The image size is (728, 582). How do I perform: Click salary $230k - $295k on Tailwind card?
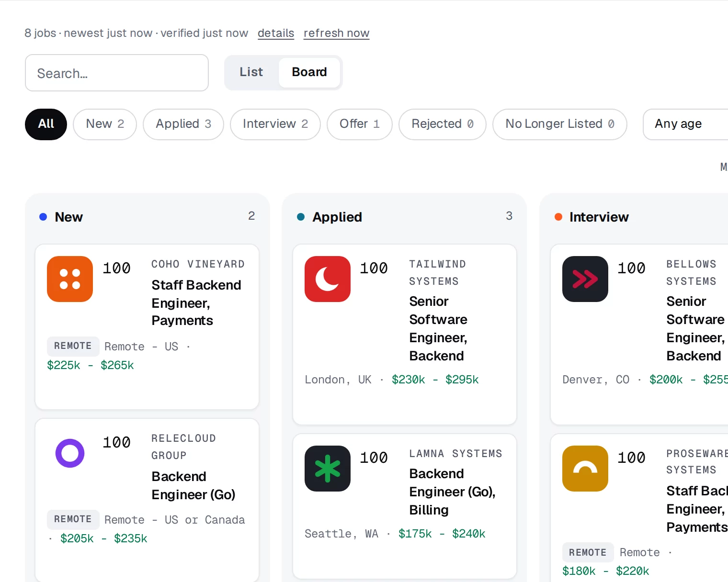[435, 380]
